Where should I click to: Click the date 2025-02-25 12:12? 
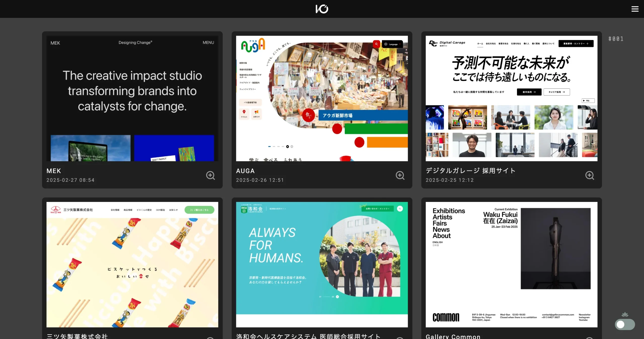point(450,180)
